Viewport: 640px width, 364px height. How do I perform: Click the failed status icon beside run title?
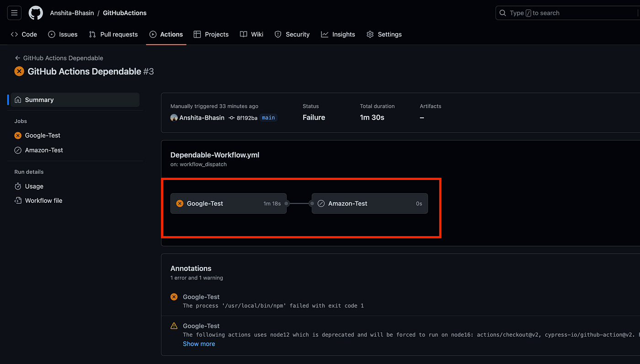(19, 71)
